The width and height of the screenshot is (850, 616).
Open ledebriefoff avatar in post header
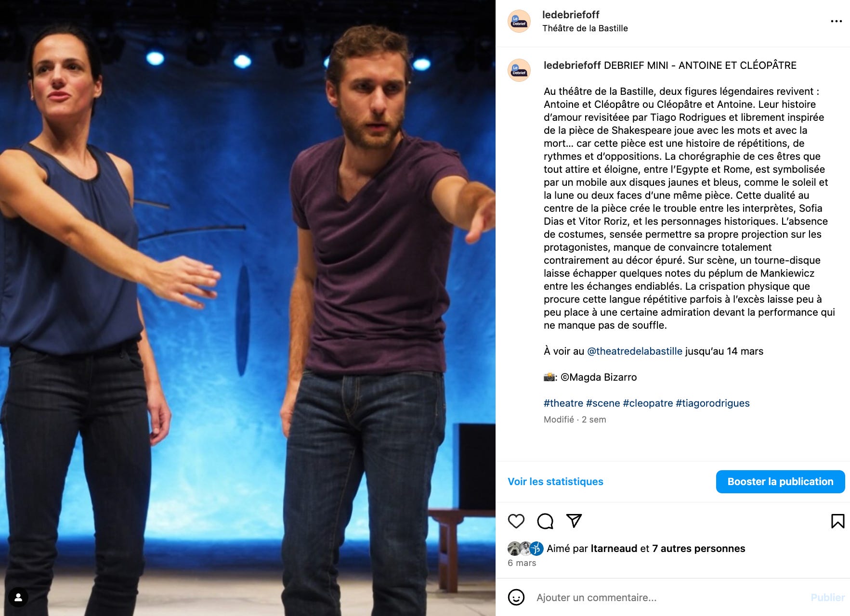click(x=519, y=21)
